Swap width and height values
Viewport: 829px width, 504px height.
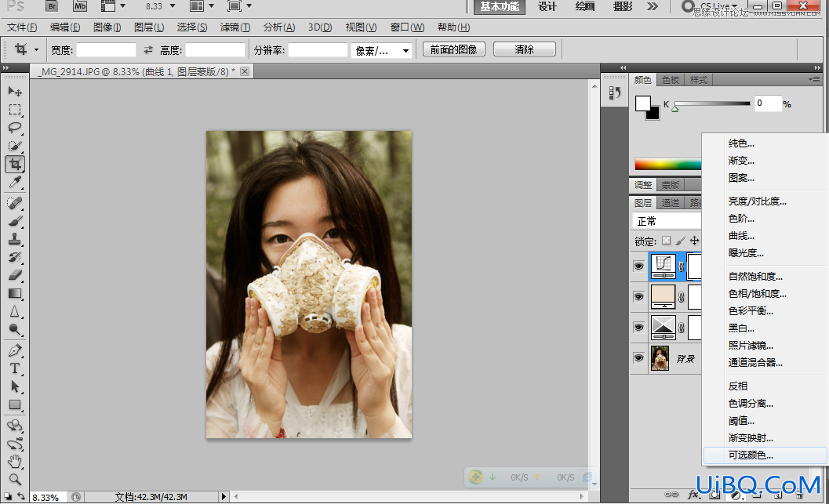[x=148, y=49]
